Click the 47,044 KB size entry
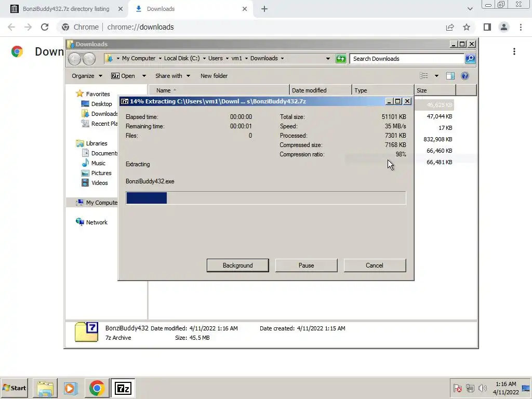This screenshot has height=399, width=532. click(440, 116)
